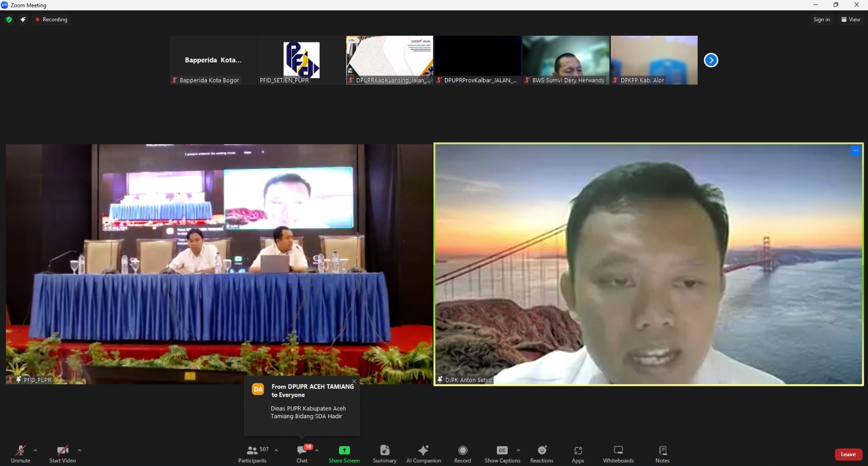Start the video camera

(62, 454)
